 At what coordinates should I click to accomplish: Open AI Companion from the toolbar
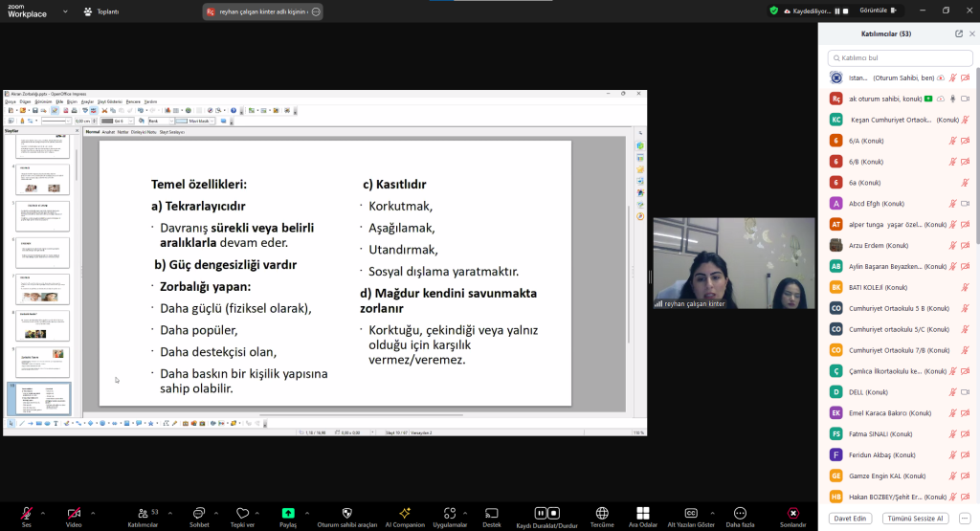click(405, 514)
